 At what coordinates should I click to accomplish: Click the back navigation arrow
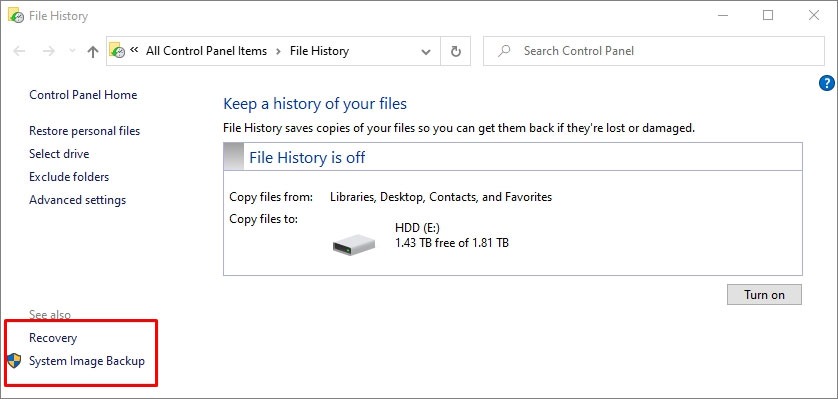pos(19,51)
